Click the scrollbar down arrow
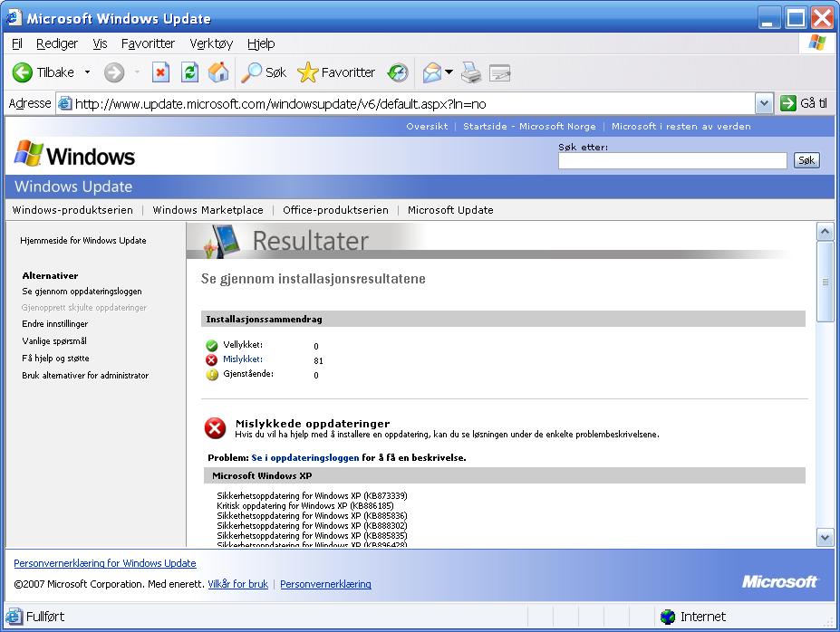This screenshot has height=632, width=840. 825,537
